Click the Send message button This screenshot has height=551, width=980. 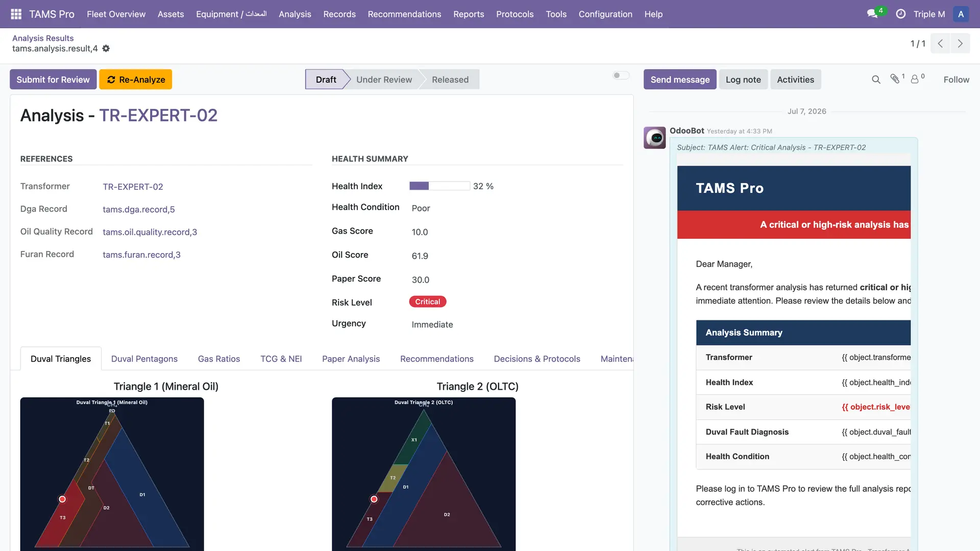point(680,80)
